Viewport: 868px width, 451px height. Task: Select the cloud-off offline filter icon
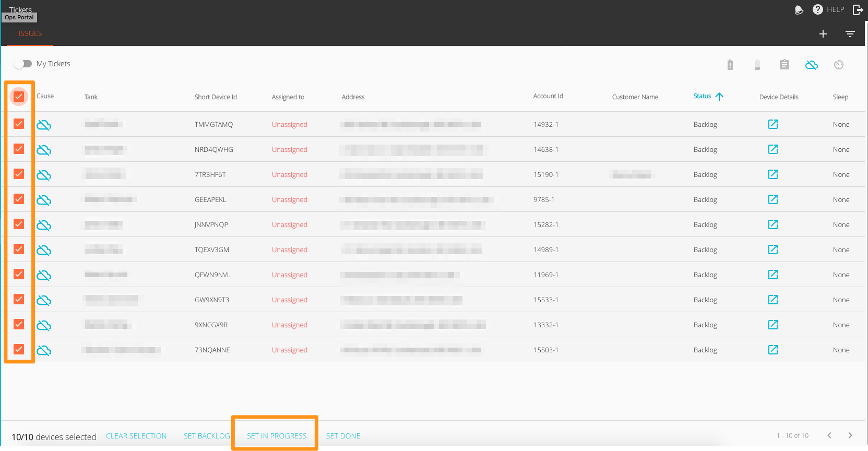pos(812,65)
